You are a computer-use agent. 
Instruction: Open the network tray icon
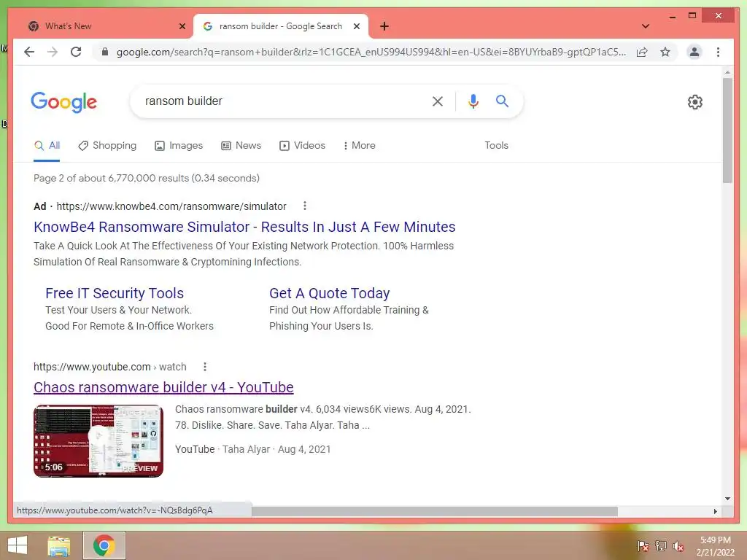[x=661, y=545]
